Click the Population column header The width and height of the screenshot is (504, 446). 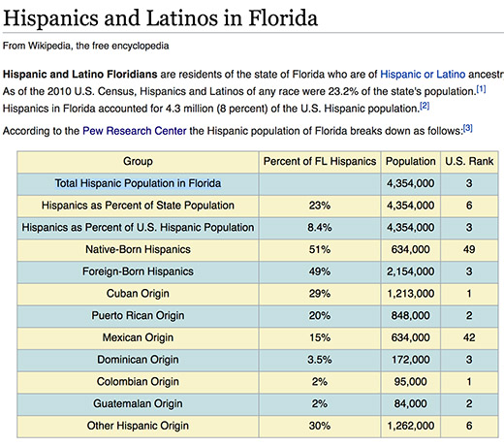pyautogui.click(x=410, y=161)
